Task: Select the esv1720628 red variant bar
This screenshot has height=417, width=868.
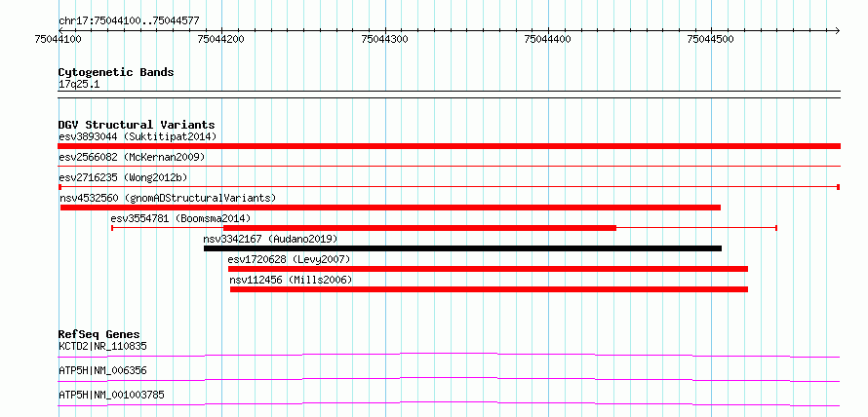Action: [x=488, y=269]
